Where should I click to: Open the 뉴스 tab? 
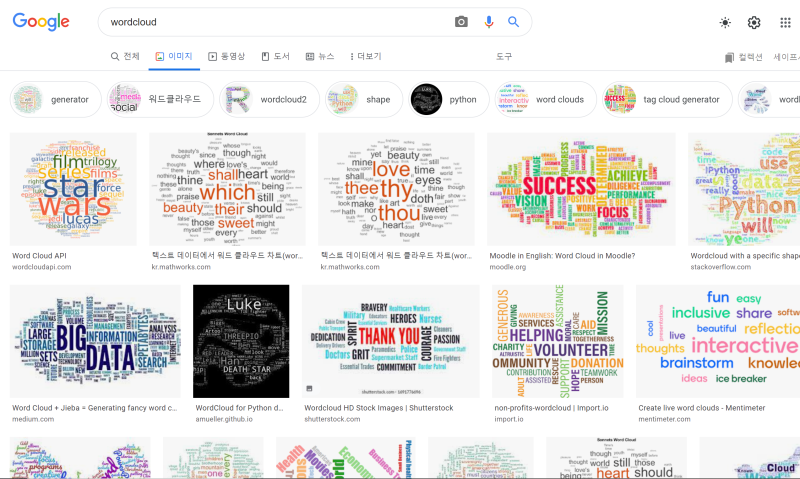tap(320, 56)
